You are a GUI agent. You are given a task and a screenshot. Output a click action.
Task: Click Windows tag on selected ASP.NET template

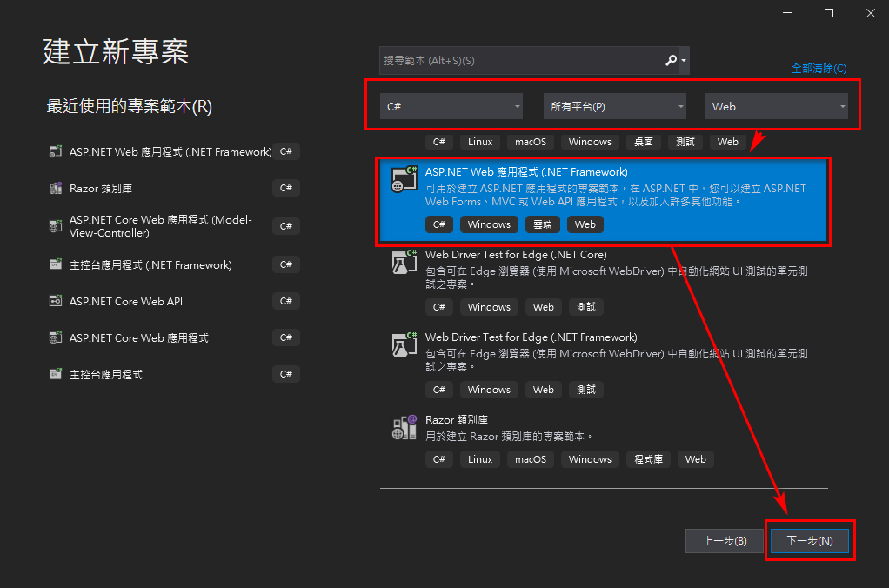coord(489,224)
